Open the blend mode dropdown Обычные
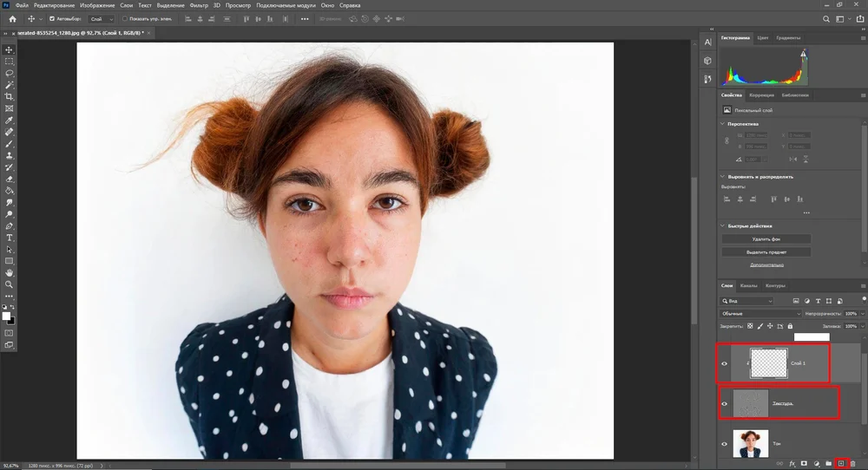The image size is (868, 470). [761, 313]
